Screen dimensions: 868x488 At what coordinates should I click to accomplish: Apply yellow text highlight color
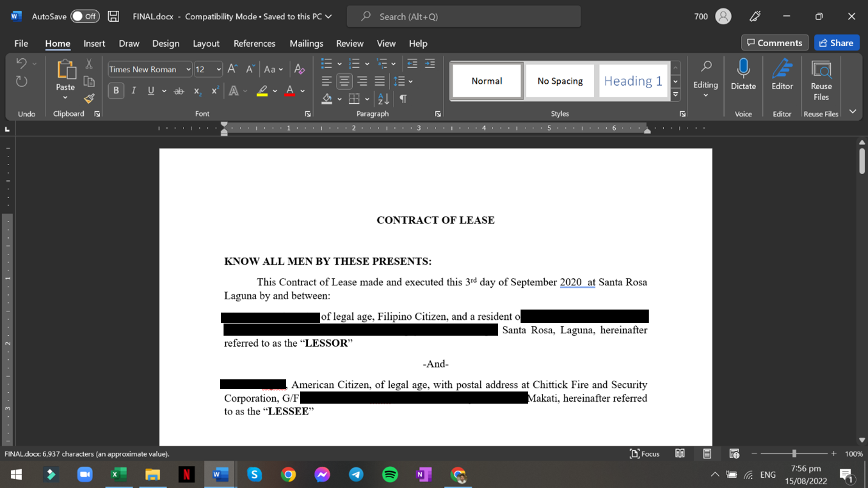coord(262,91)
